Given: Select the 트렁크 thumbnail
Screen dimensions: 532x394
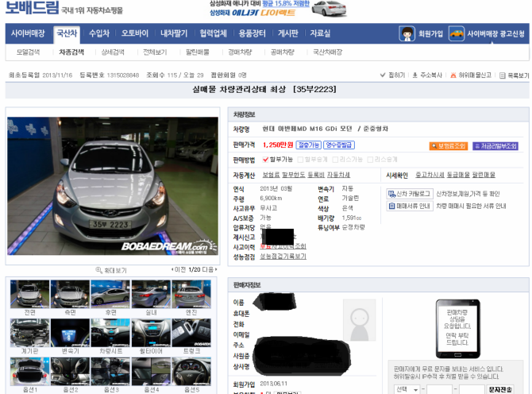Looking at the screenshot, I should click(x=191, y=333).
